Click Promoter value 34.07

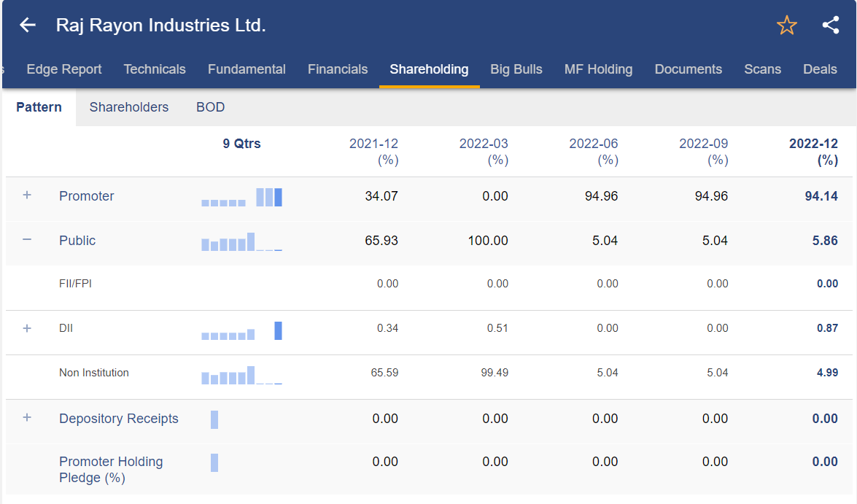381,195
